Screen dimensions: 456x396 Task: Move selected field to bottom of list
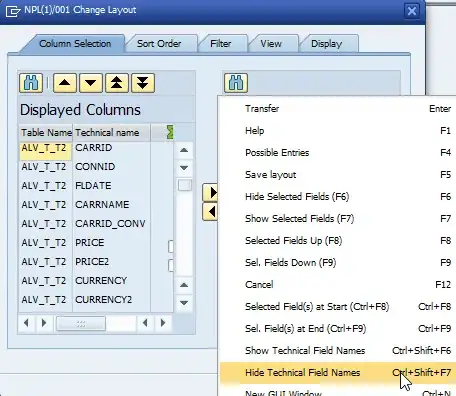[143, 83]
